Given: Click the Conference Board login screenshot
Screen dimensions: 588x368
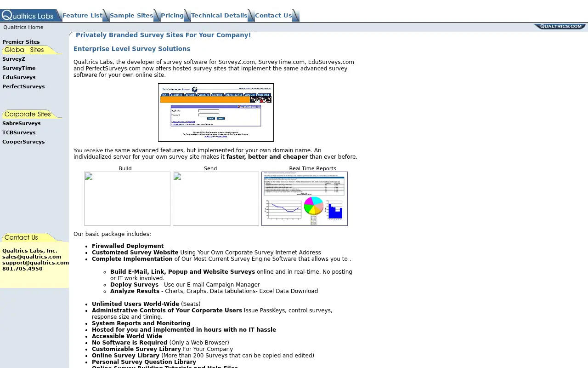Looking at the screenshot, I should [216, 112].
